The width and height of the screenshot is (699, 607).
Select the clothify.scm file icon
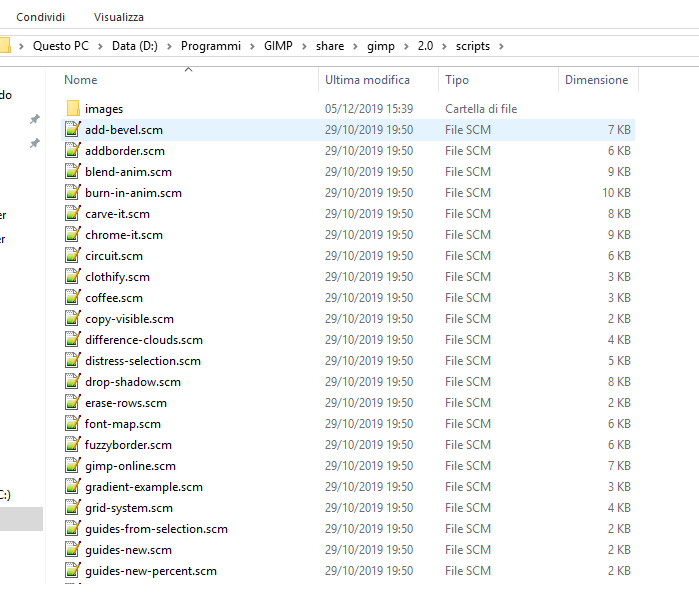coord(73,276)
